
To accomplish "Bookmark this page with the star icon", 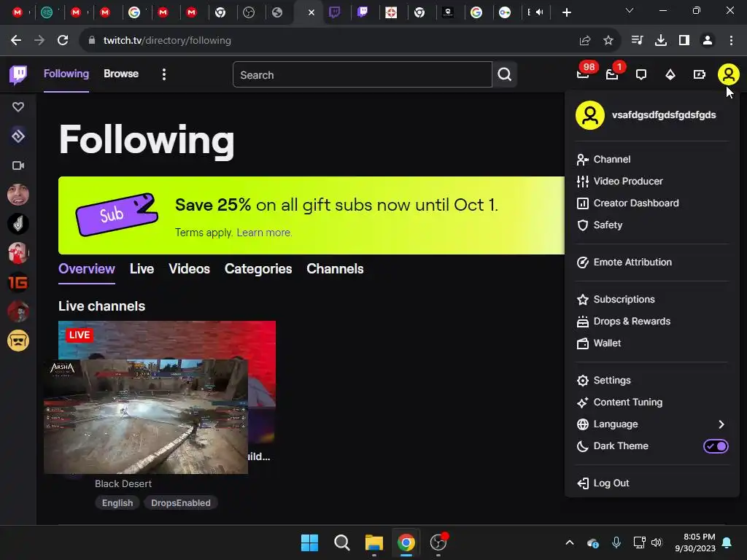I will point(608,41).
